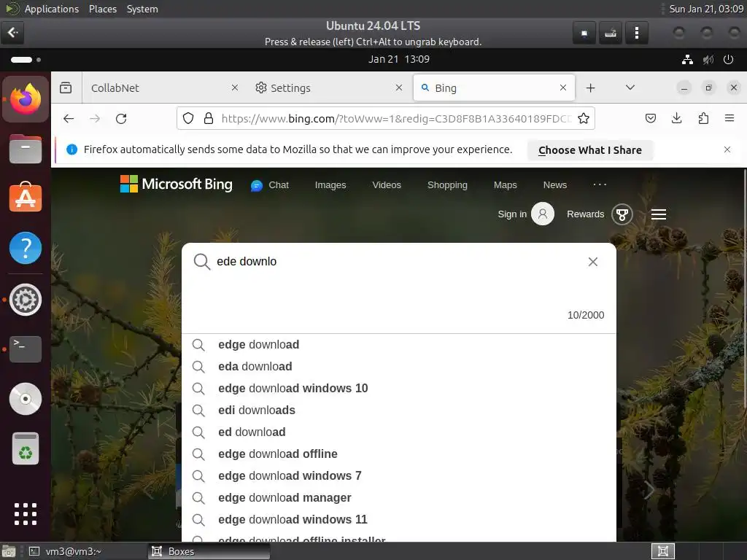Screen dimensions: 747x560
Task: Click the Microsoft Bing logo
Action: [x=177, y=184]
